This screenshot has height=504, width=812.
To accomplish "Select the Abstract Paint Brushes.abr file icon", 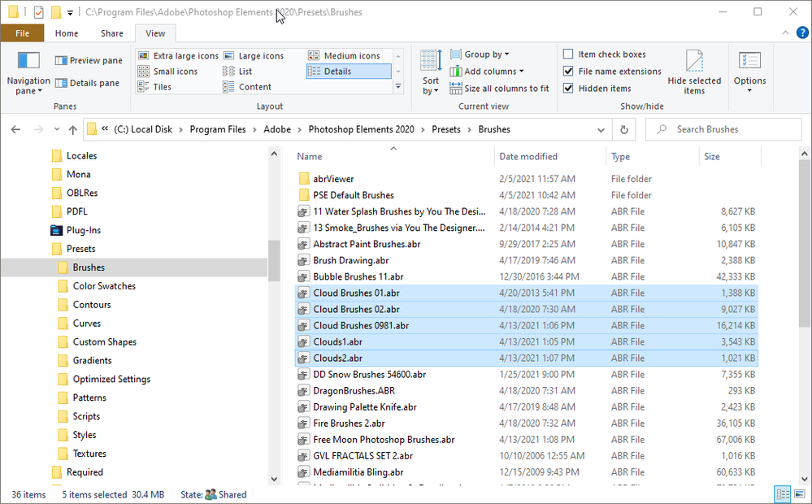I will pyautogui.click(x=303, y=244).
